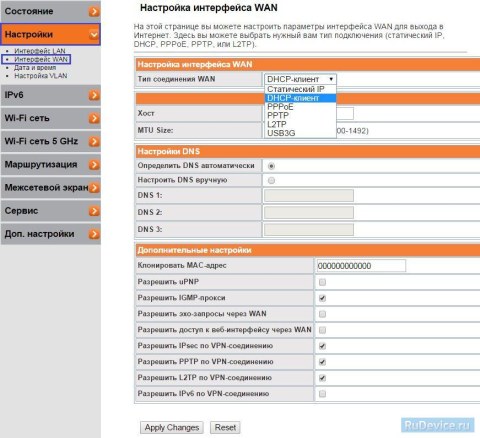480x438 pixels.
Task: Focus the DNS 2 input field
Action: pyautogui.click(x=309, y=213)
